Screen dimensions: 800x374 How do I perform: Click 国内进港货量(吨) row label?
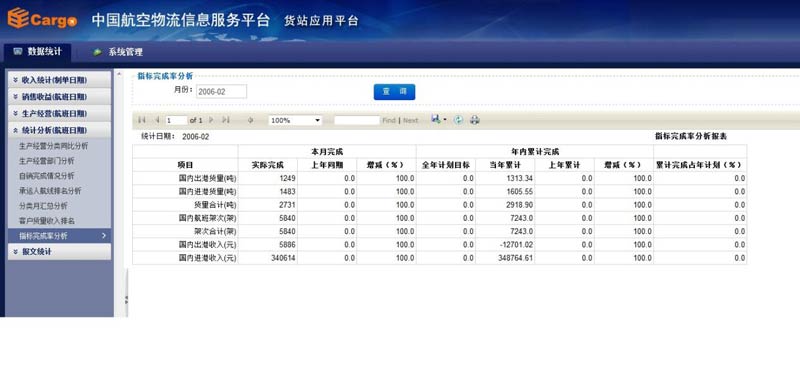[x=207, y=192]
